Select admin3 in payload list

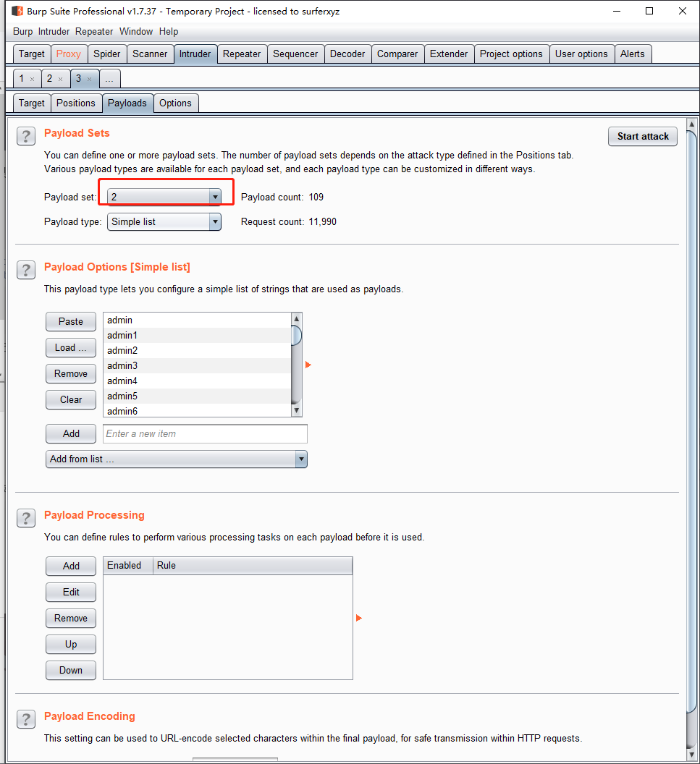click(197, 365)
